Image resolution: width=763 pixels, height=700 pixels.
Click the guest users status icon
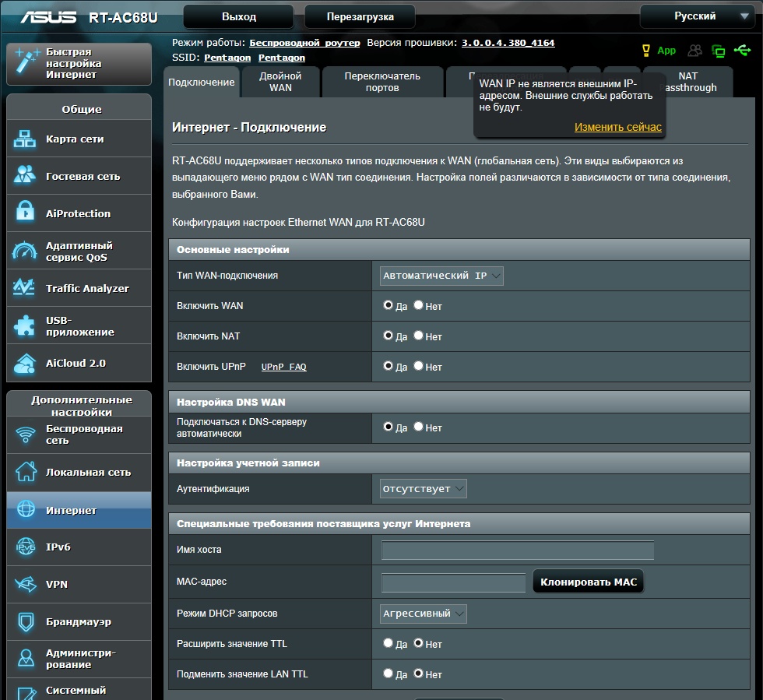point(694,50)
